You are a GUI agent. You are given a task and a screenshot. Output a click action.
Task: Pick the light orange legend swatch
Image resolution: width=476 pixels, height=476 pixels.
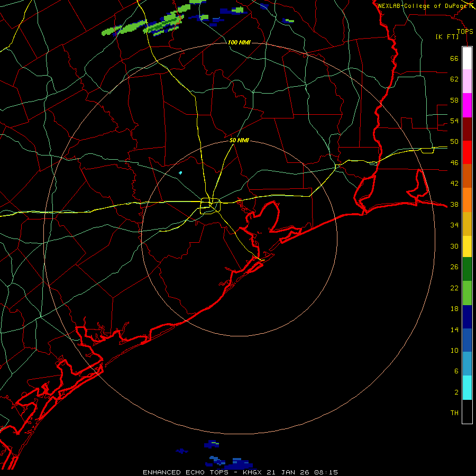click(467, 200)
